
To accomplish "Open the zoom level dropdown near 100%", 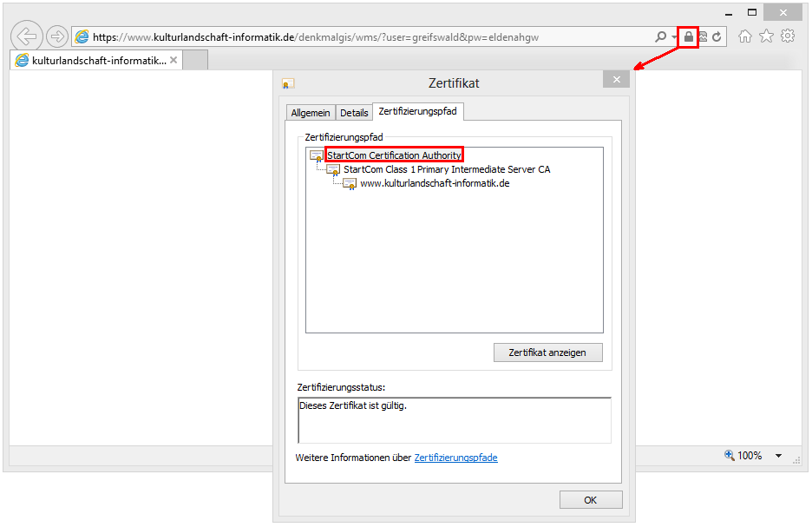I will [x=776, y=455].
